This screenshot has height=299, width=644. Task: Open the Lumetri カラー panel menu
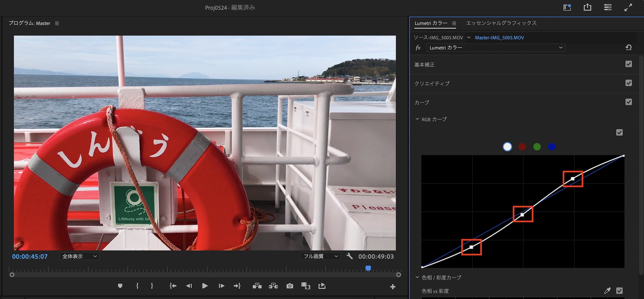[454, 23]
